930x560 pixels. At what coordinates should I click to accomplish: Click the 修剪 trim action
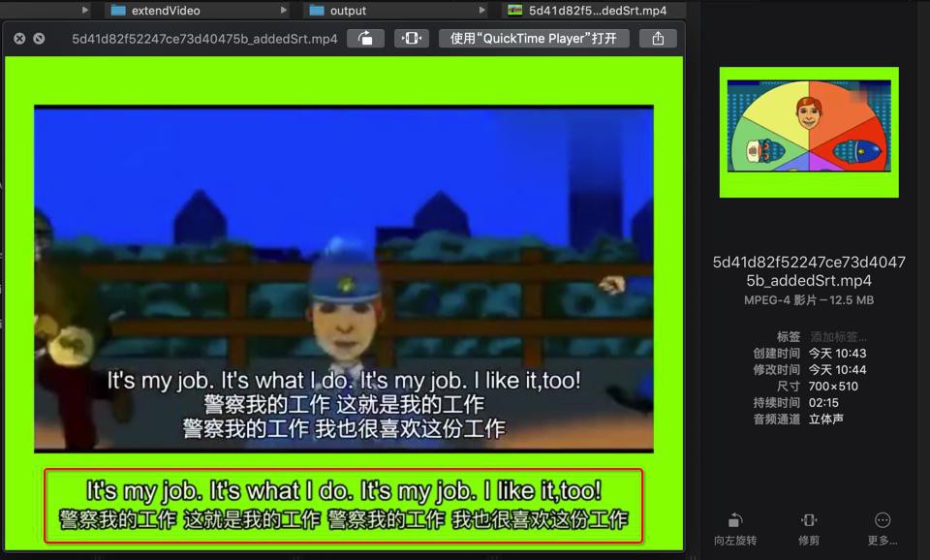(808, 529)
